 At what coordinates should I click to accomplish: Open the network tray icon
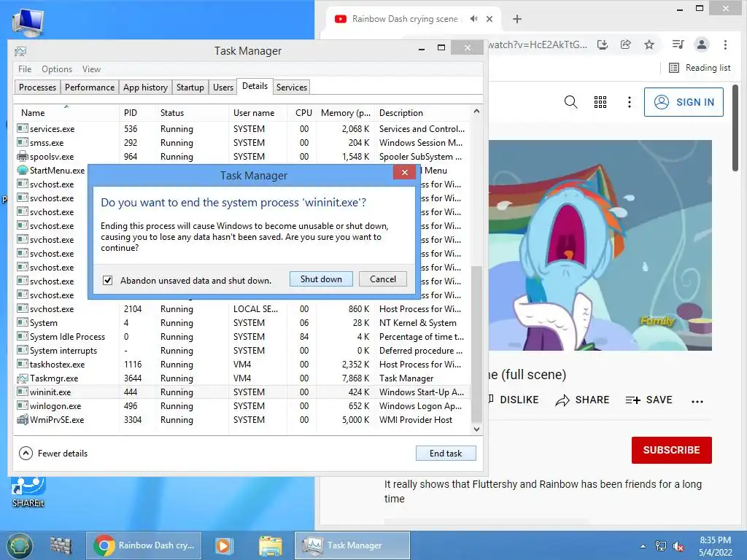(x=661, y=545)
